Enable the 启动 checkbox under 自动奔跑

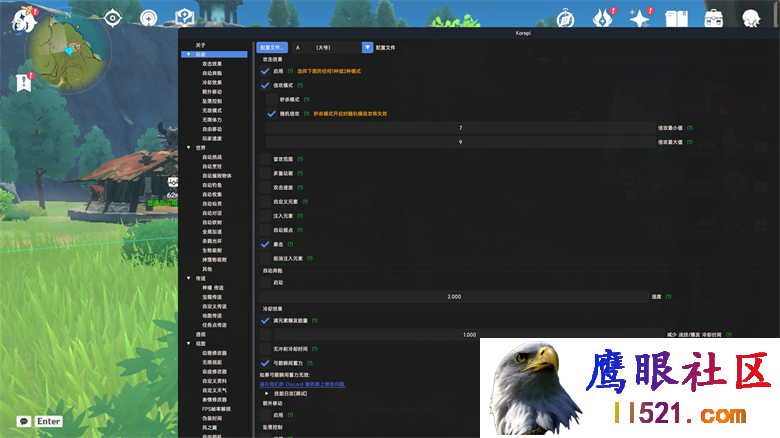pos(265,283)
